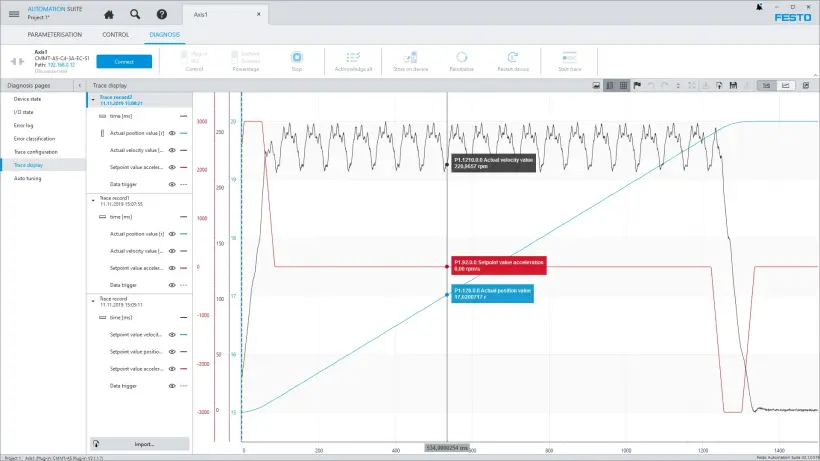Collapse the Diagnosis pages side panel
Screen dimensions: 820x461
(82, 86)
